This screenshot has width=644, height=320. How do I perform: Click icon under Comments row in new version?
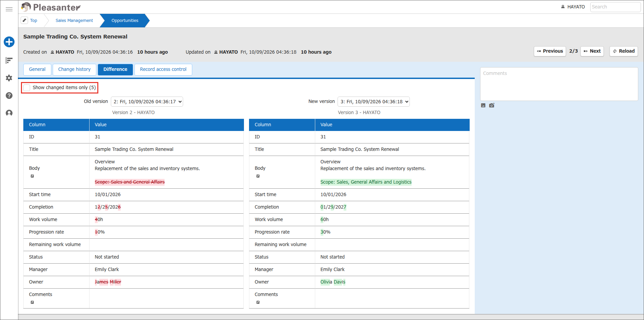tap(258, 302)
